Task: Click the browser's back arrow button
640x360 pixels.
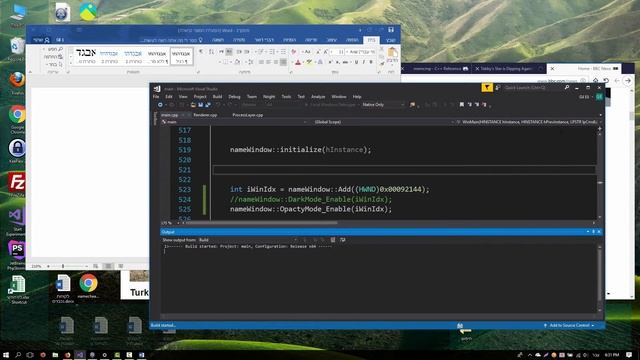Action: point(628,81)
